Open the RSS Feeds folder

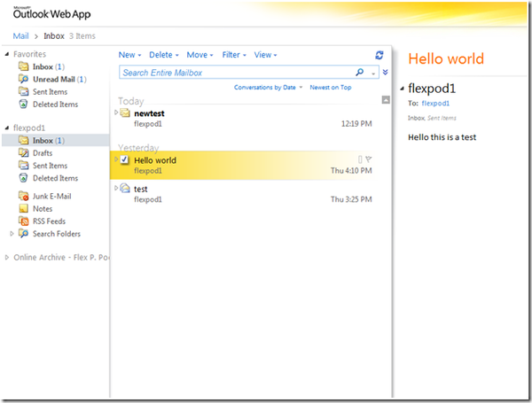[49, 221]
